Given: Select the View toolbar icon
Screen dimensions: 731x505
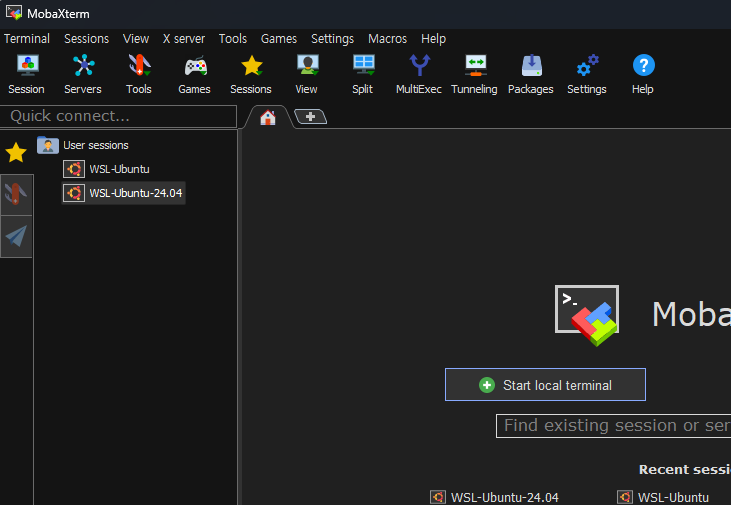Looking at the screenshot, I should point(307,75).
